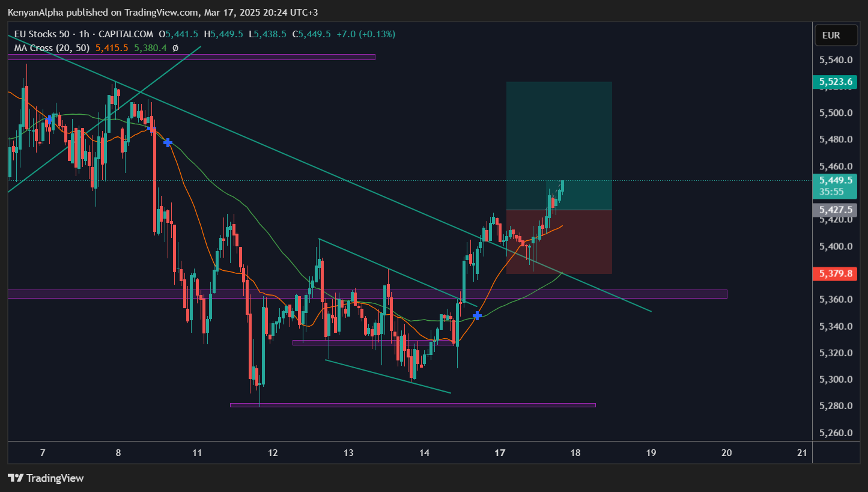Click date label 17 on time axis
Screen dimensions: 868x492
coord(500,452)
